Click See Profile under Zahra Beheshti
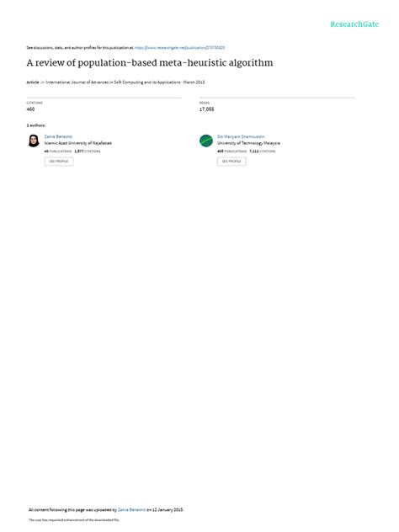Viewport: 399px width, 532px height. pos(59,161)
